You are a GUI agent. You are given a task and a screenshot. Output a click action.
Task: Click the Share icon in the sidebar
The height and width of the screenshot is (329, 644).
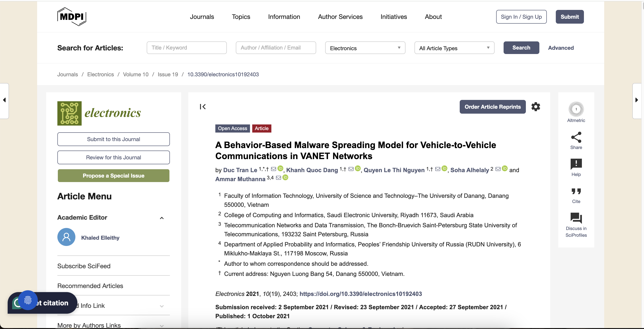[576, 137]
